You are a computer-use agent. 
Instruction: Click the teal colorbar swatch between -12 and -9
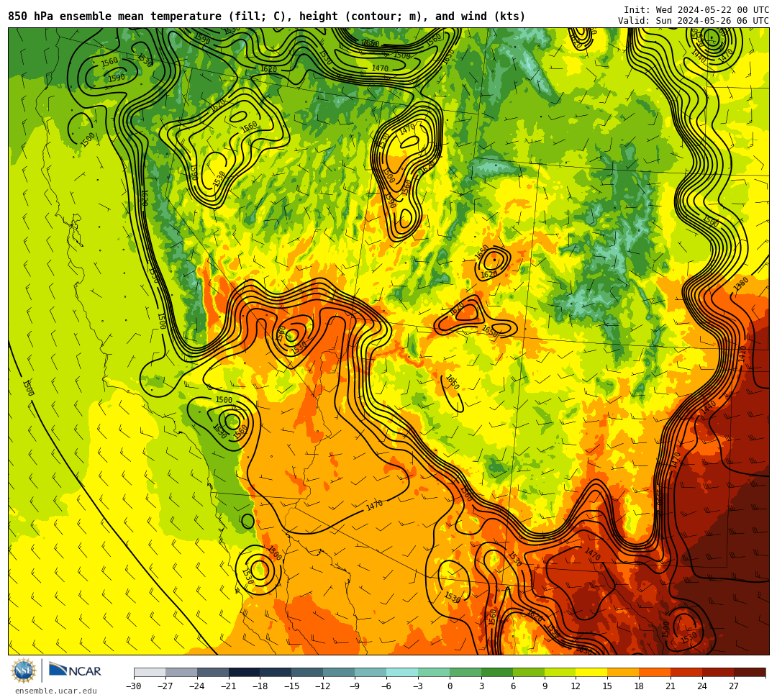tap(339, 672)
